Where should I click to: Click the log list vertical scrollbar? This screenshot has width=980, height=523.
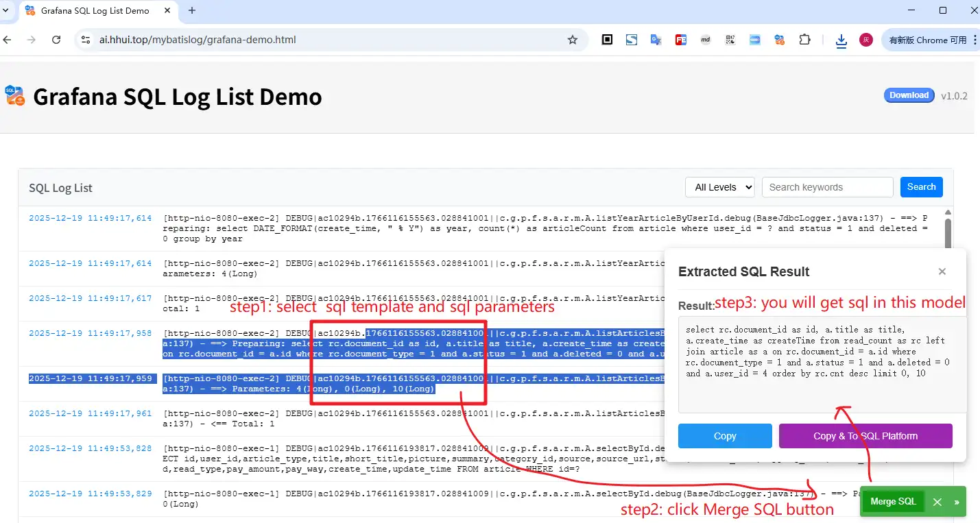[x=948, y=233]
